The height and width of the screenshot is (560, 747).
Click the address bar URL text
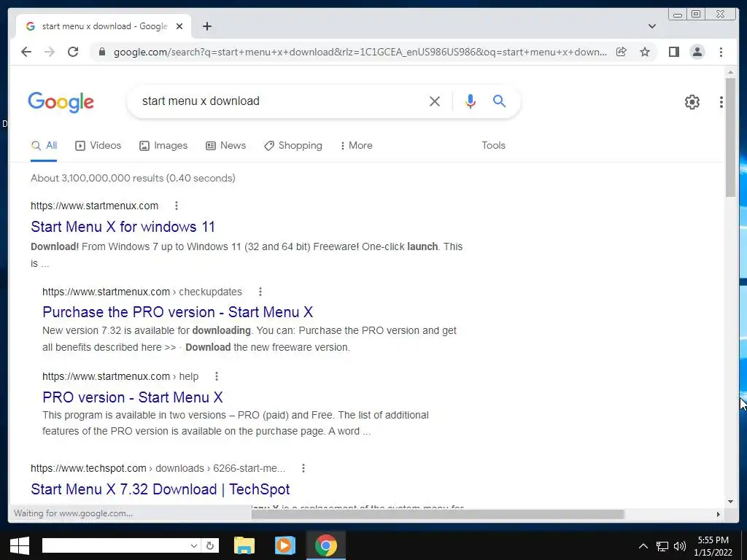point(360,52)
